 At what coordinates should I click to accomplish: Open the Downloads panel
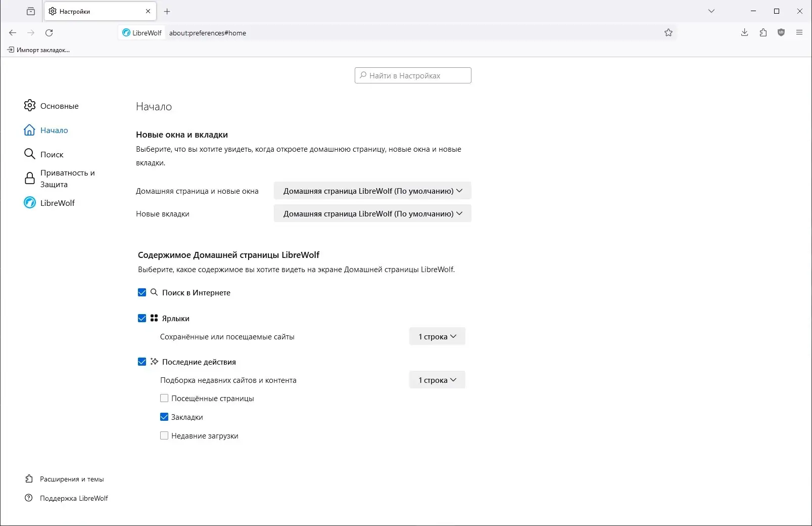pos(745,33)
